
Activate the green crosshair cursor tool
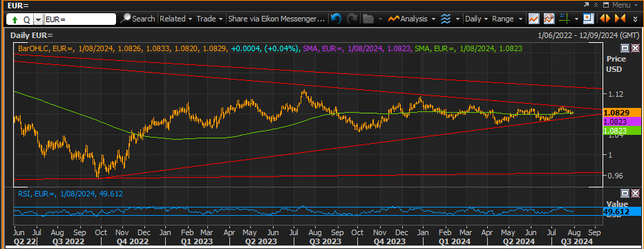tap(565, 19)
